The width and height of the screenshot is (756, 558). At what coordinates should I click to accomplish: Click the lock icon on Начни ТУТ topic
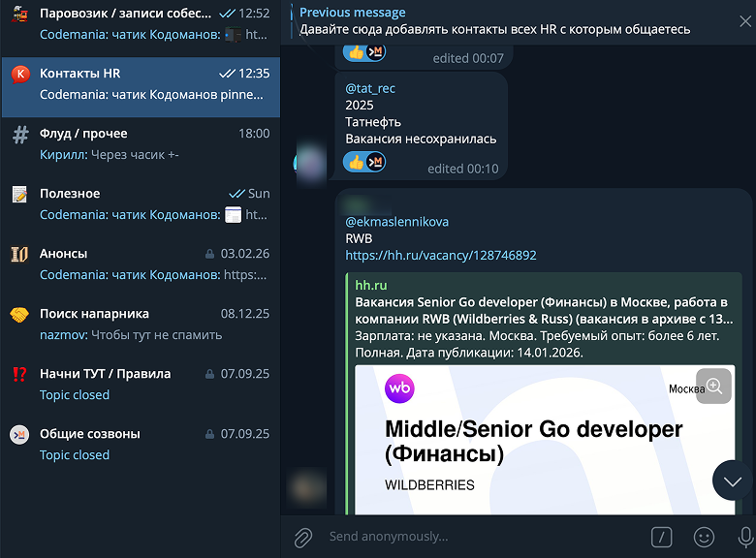209,374
